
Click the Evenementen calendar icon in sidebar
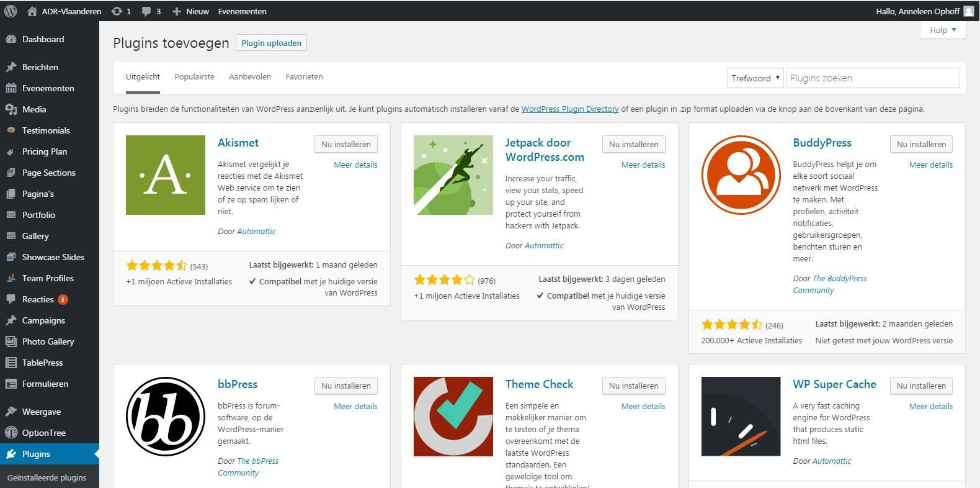(11, 88)
